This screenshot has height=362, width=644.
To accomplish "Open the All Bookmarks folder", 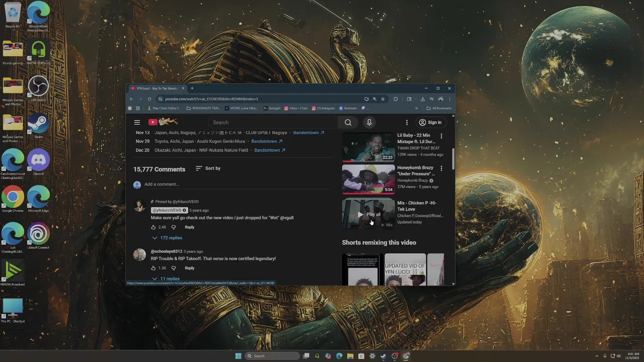I will pos(439,108).
